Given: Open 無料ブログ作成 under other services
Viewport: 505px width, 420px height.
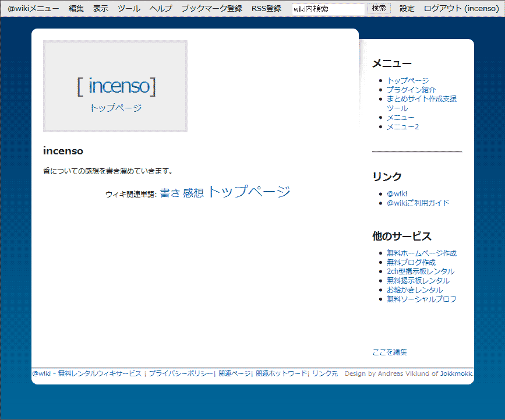Looking at the screenshot, I should [x=410, y=262].
